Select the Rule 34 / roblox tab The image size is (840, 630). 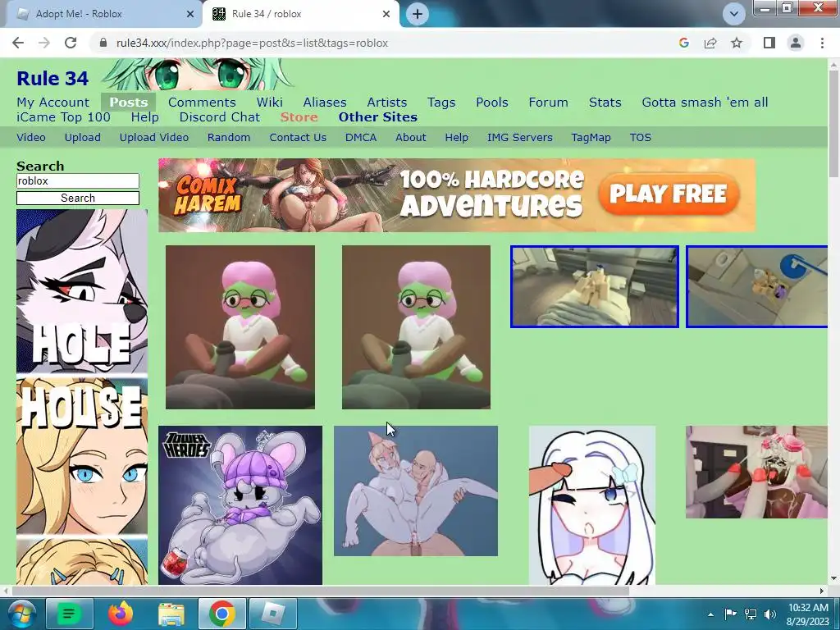point(300,14)
